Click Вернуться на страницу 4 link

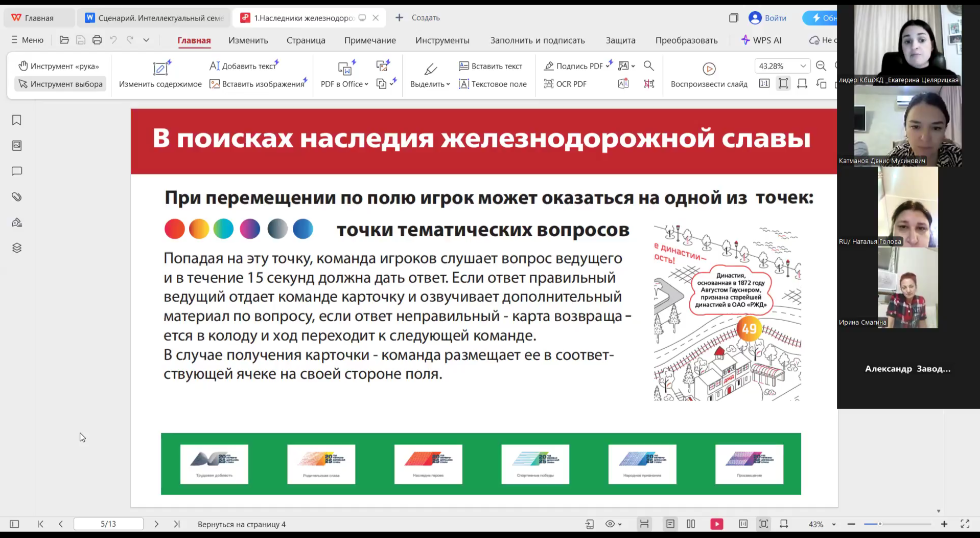click(242, 524)
